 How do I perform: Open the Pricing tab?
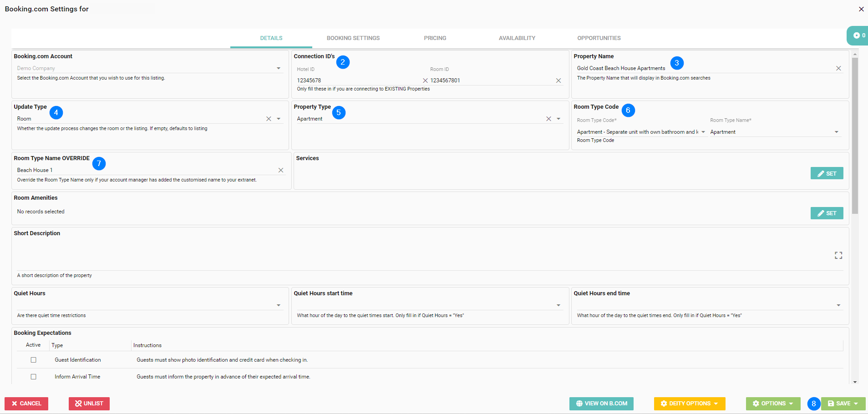click(x=435, y=38)
